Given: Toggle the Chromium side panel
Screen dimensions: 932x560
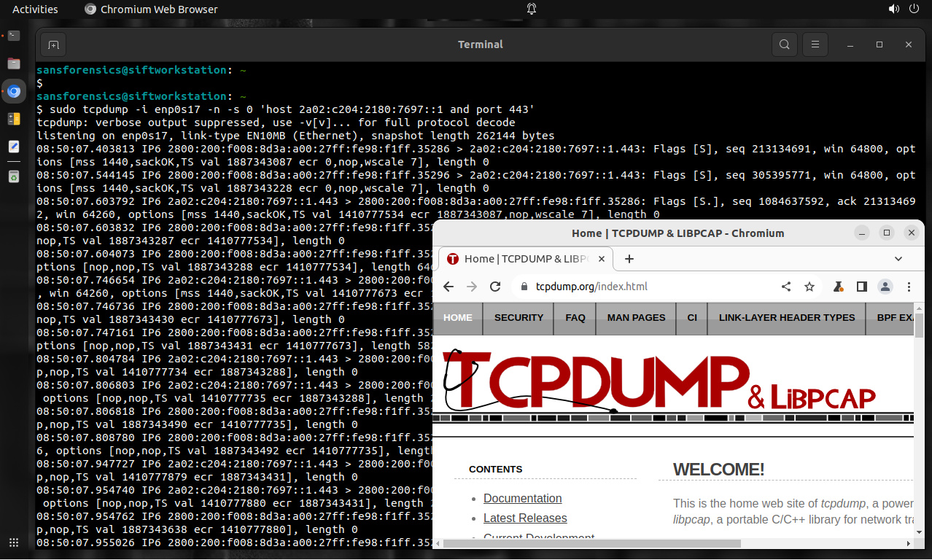Looking at the screenshot, I should point(862,287).
